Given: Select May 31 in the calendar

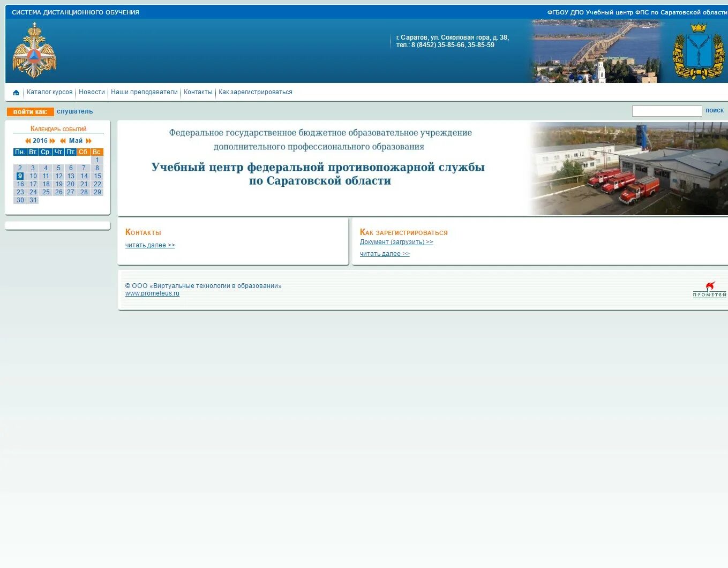Looking at the screenshot, I should (33, 200).
